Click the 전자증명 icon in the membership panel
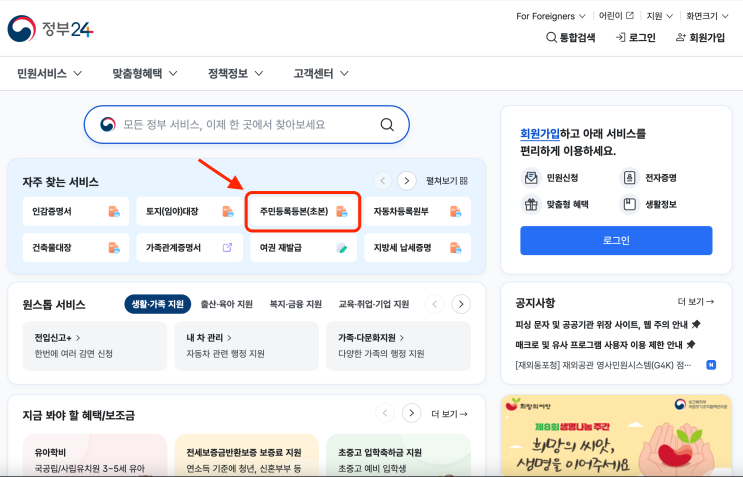Viewport: 743px width, 477px height. tap(629, 178)
